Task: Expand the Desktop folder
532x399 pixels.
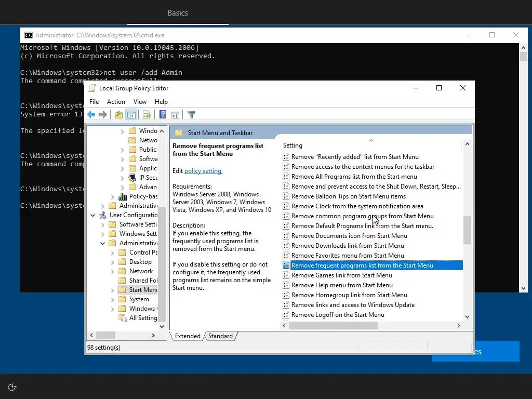Action: [112, 262]
